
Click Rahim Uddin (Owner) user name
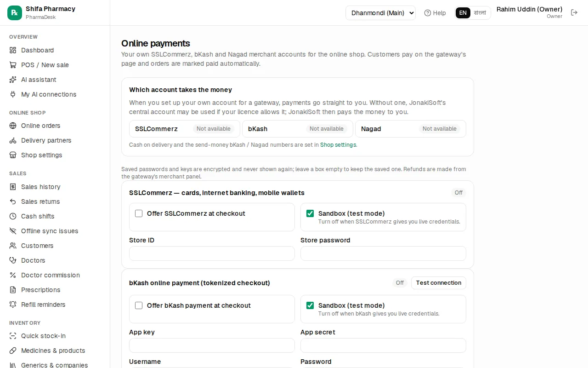pos(529,9)
